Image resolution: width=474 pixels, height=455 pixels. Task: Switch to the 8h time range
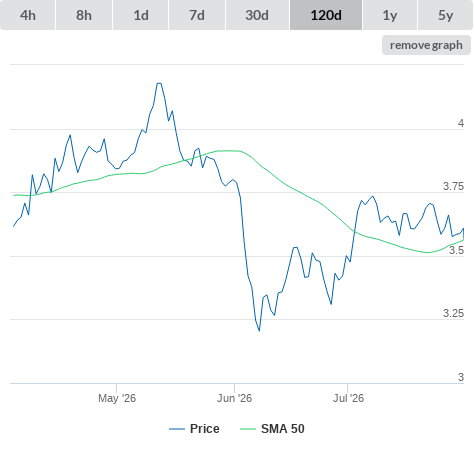tap(84, 15)
